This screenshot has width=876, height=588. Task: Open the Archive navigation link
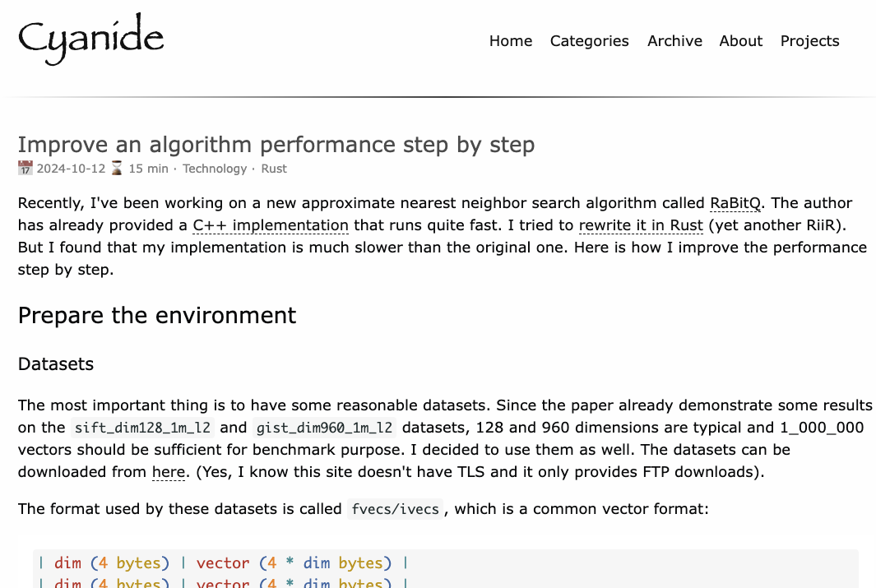click(674, 41)
